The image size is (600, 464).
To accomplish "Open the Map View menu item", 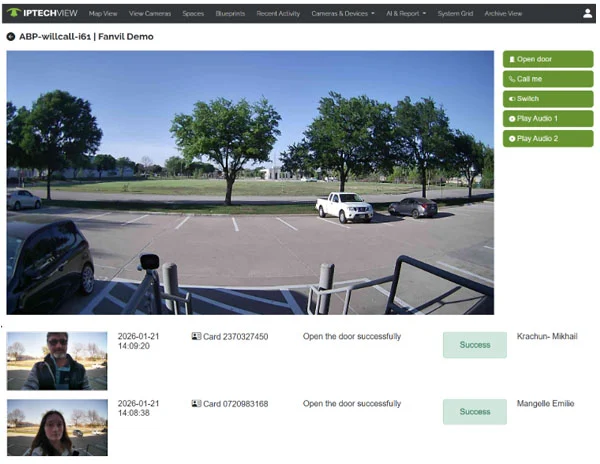I will (102, 14).
